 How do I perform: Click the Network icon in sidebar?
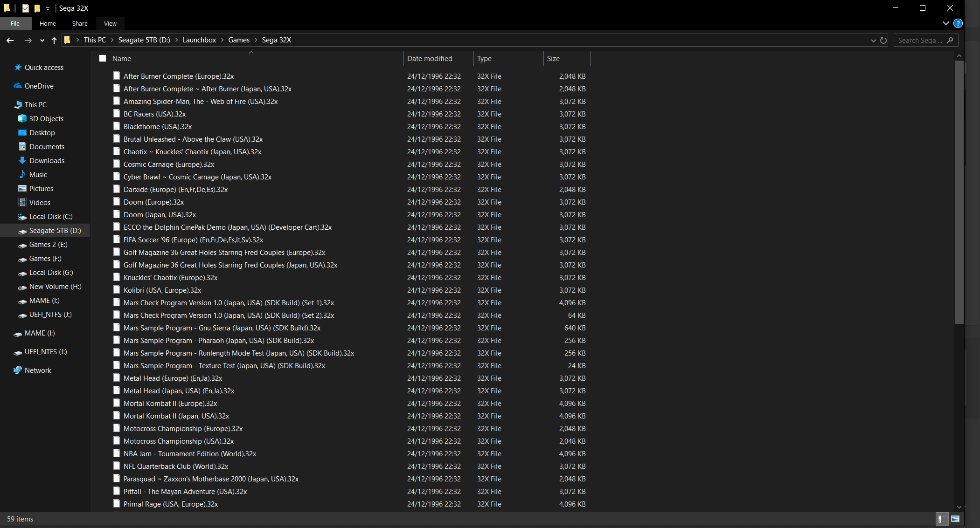tap(18, 370)
